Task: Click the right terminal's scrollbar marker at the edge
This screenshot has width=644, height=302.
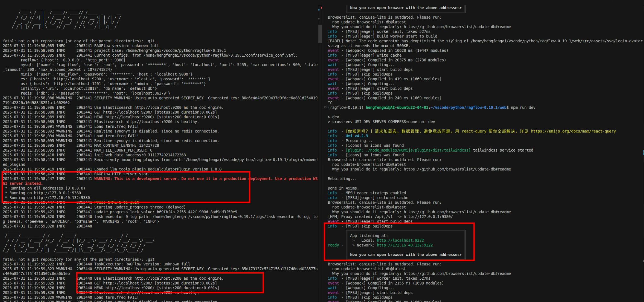Action: coord(643,152)
